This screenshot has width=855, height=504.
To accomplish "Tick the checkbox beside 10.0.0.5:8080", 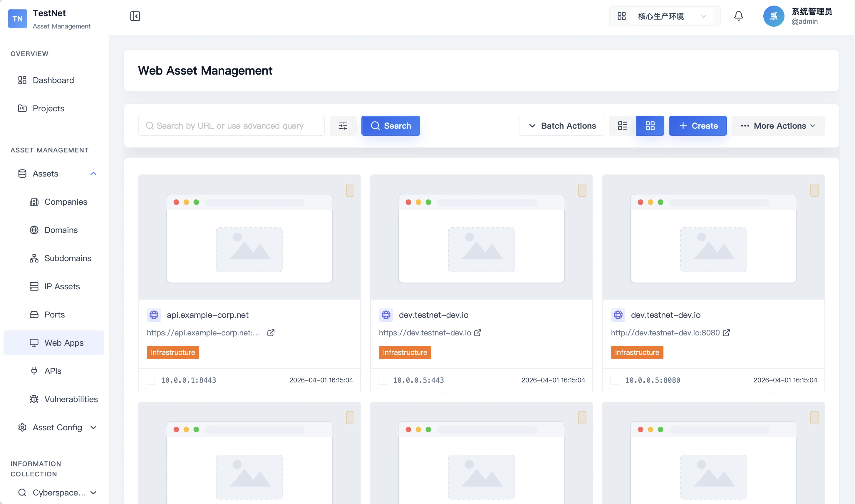I will pyautogui.click(x=614, y=380).
